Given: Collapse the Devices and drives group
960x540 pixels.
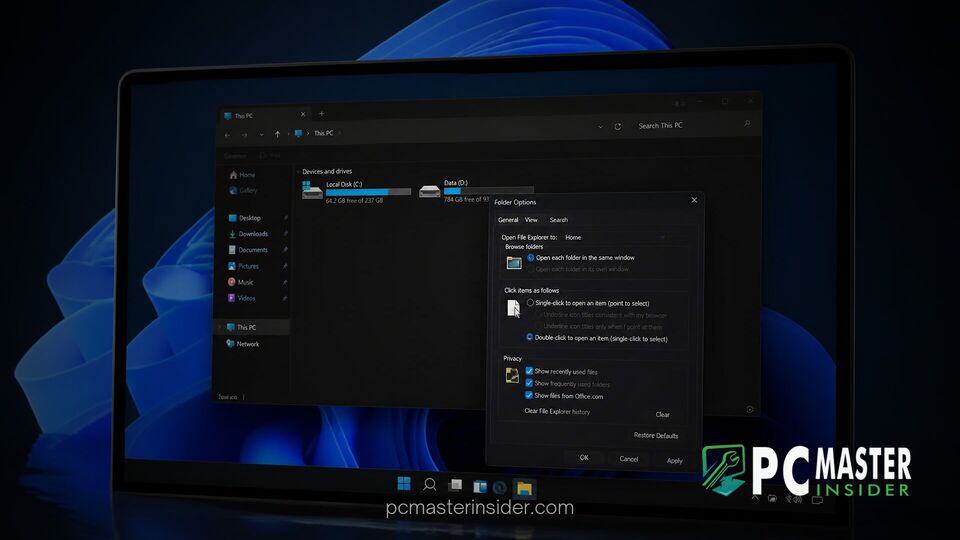Looking at the screenshot, I should coord(298,171).
